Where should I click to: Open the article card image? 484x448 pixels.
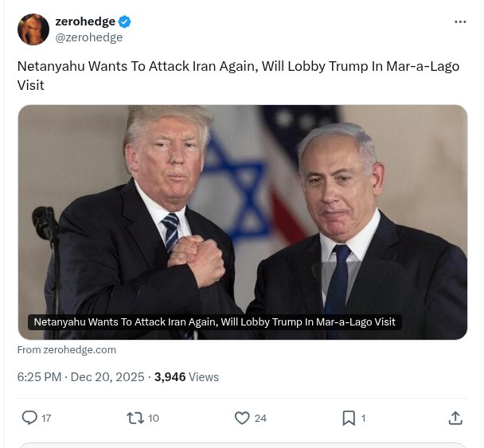point(243,222)
